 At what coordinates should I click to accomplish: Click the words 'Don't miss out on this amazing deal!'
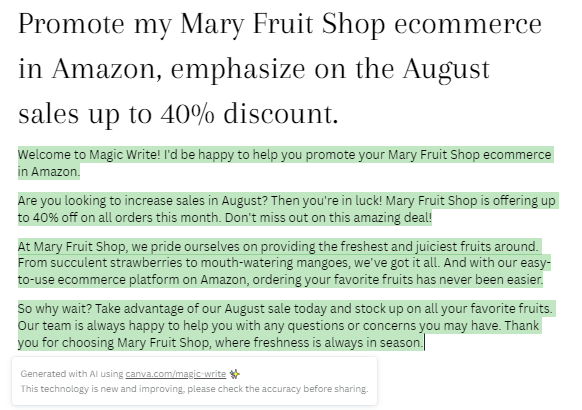pyautogui.click(x=328, y=217)
